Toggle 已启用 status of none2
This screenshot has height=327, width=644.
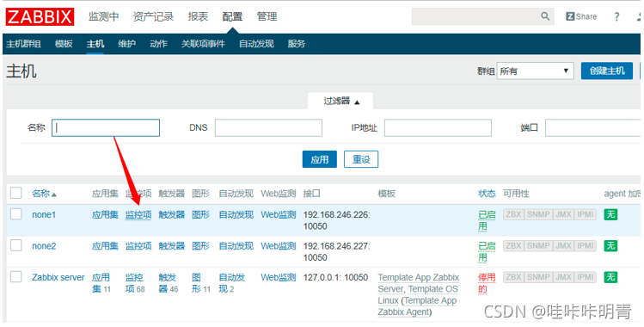tap(487, 251)
